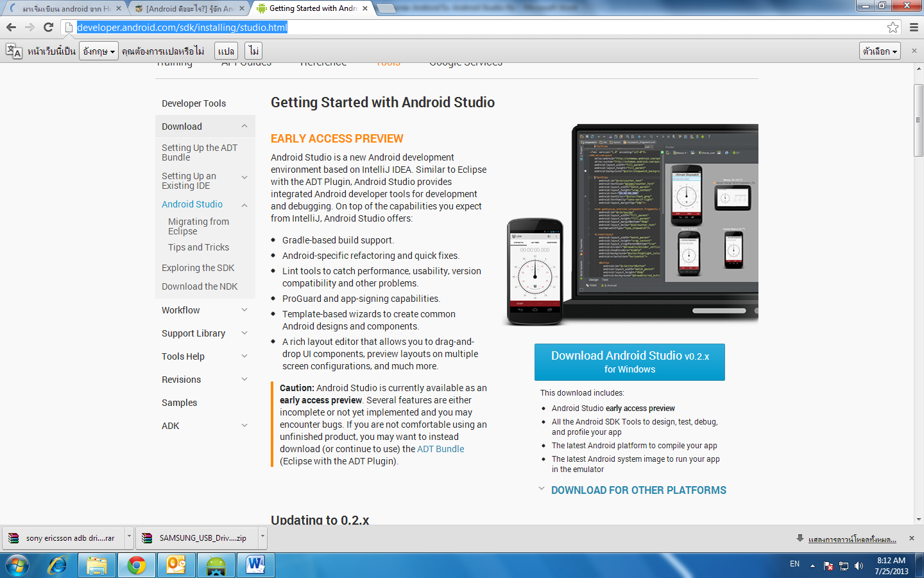Collapse the Download sidebar section

coord(244,127)
